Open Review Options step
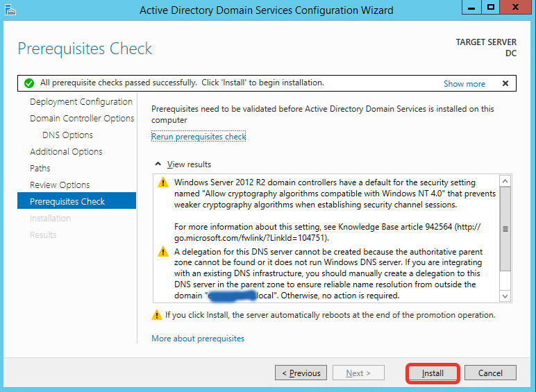The height and width of the screenshot is (392, 536). point(60,185)
